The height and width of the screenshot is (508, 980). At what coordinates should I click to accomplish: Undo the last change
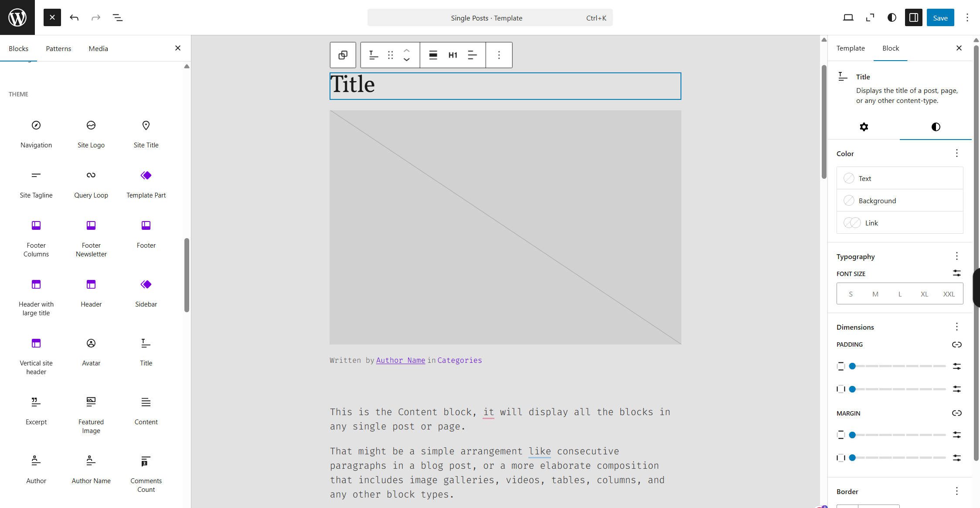pos(74,17)
